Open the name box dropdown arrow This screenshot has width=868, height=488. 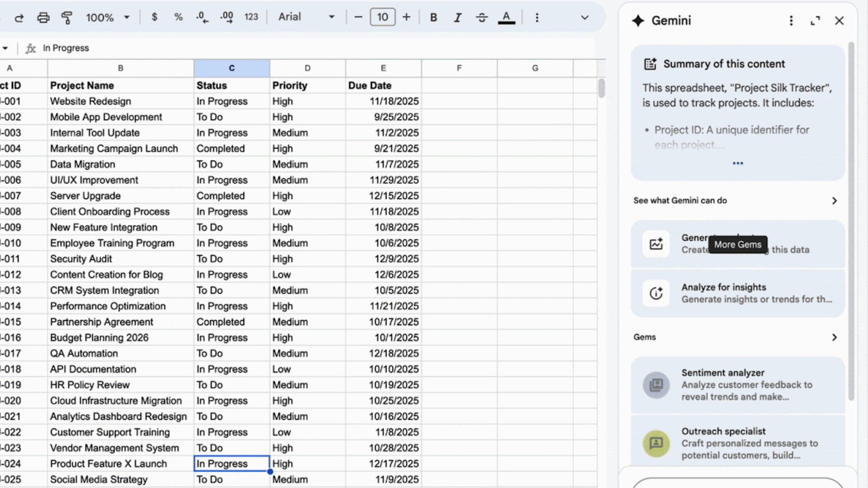5,48
